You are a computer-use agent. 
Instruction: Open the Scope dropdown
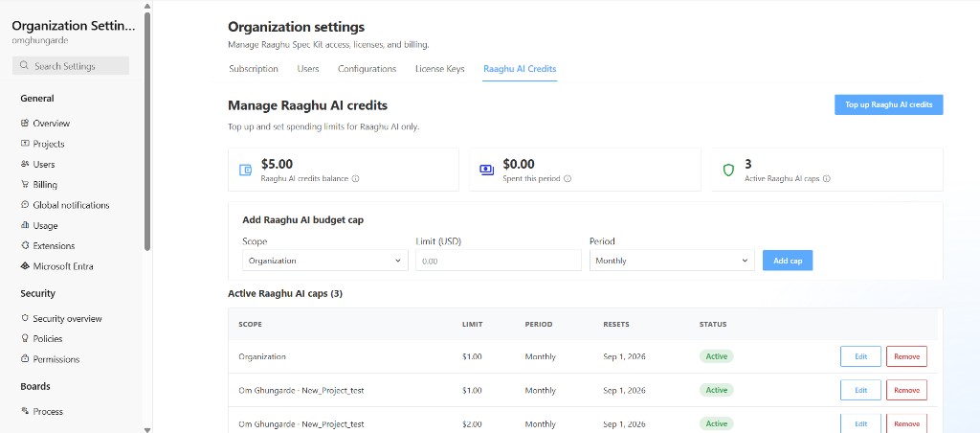(x=325, y=261)
